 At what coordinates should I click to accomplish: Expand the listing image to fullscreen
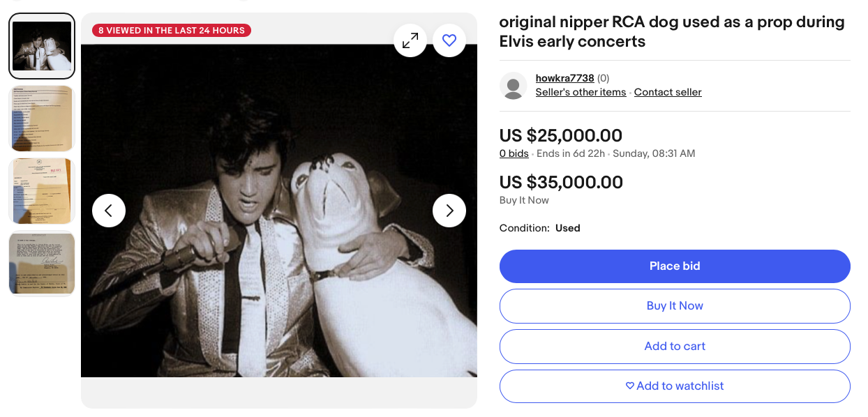click(x=410, y=40)
